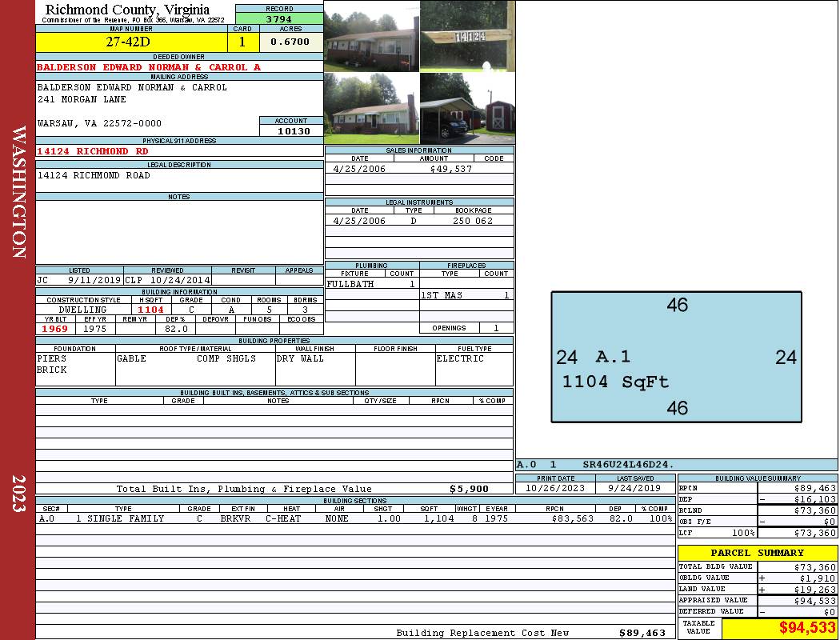Select the 4/25/2006 sales information row
Viewport: 840px width, 640px height.
tap(419, 169)
